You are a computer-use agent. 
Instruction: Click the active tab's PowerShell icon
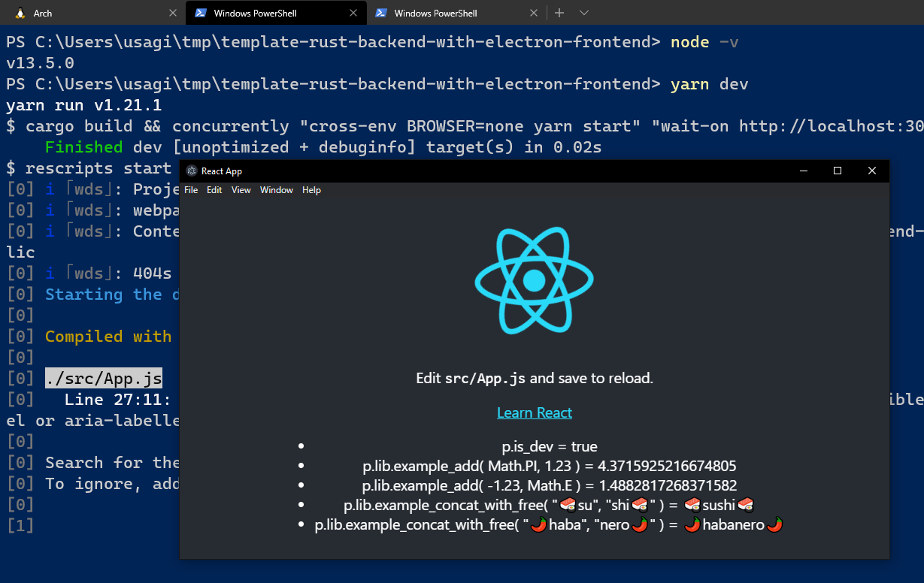pos(201,13)
